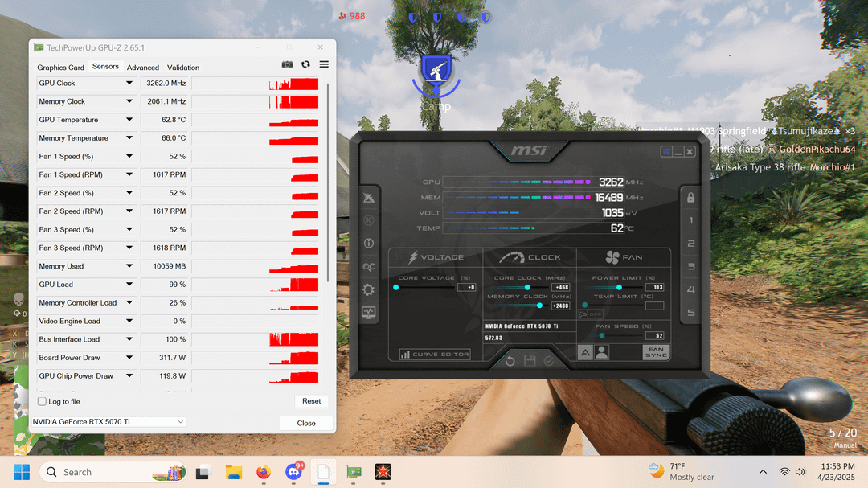Open the Voltage panel header in Afterburner
Viewport: 868px width, 488px height.
click(x=436, y=257)
